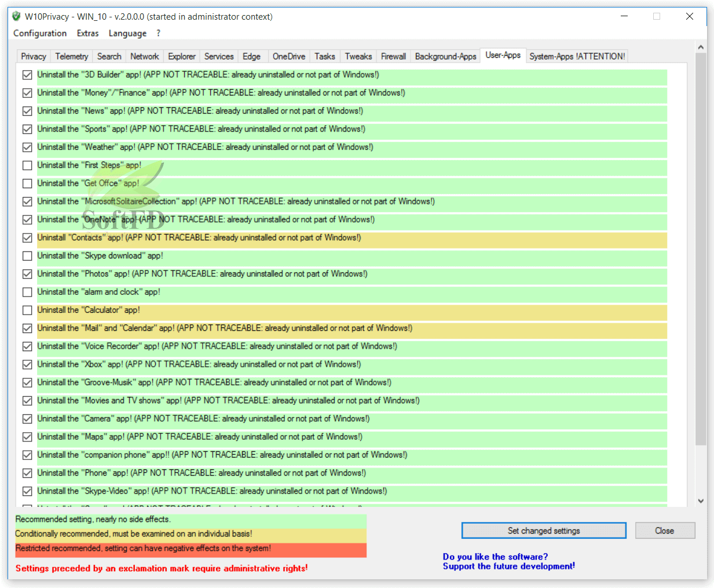Switch to the Telemetry tab
Screen dimensions: 714x588
(72, 56)
